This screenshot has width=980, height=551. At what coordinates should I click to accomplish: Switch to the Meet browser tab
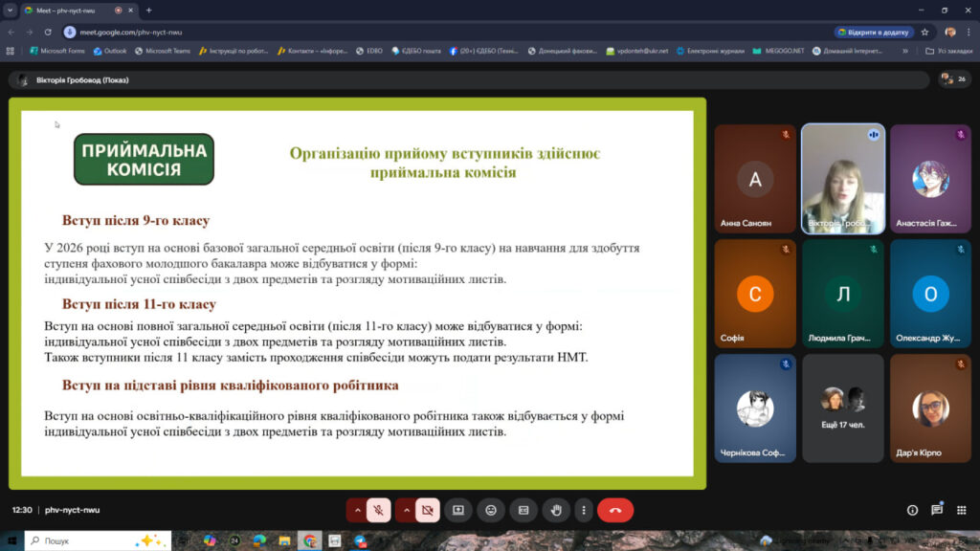[x=67, y=10]
